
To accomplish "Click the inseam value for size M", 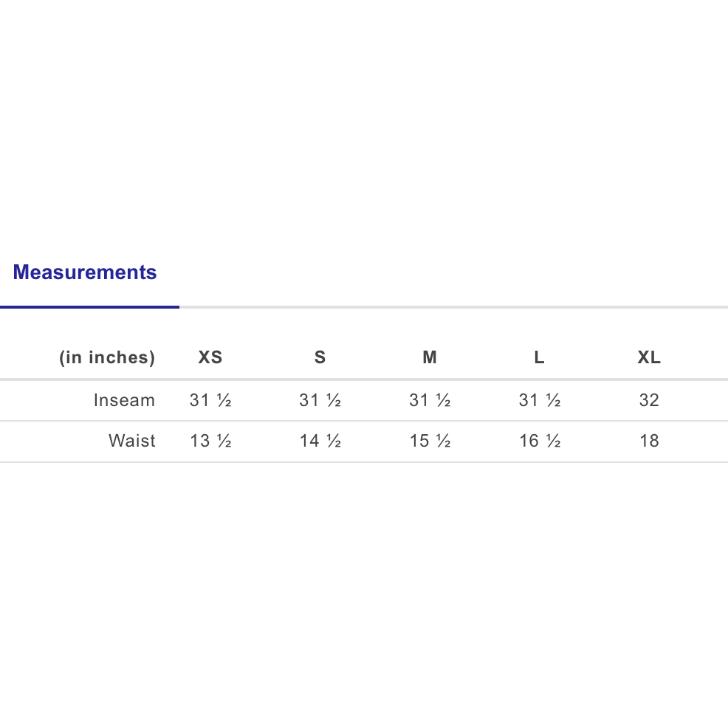I will 430,400.
